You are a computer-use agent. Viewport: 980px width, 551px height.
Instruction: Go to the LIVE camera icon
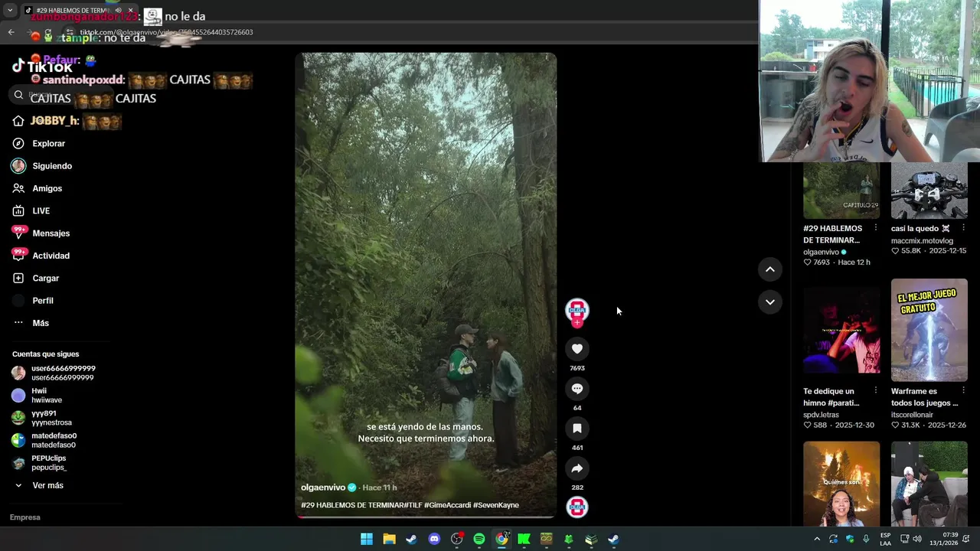coord(18,210)
